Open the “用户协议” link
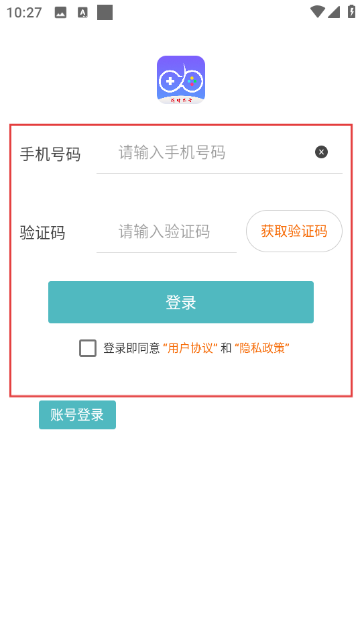 (x=190, y=348)
